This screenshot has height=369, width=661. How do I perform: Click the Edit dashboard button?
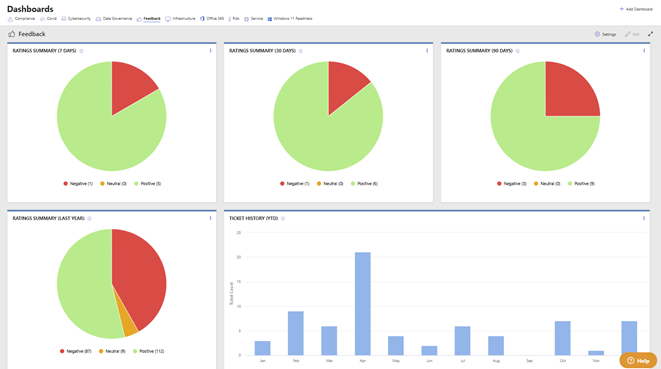pyautogui.click(x=632, y=34)
